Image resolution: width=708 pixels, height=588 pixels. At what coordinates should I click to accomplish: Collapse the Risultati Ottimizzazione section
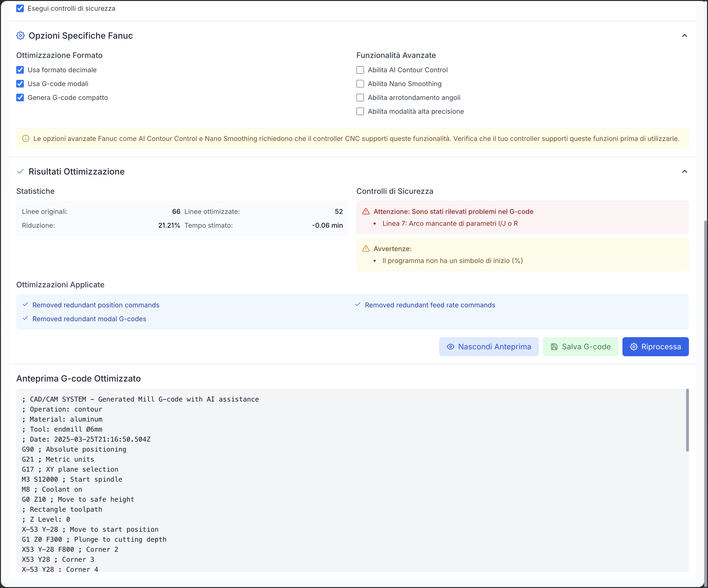[x=684, y=172]
